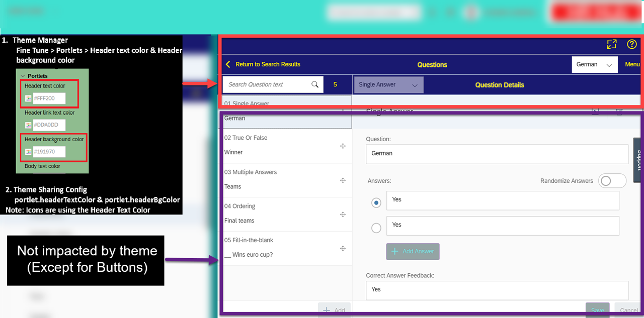This screenshot has width=644, height=318.
Task: Click the move handle for 05 Fill-in-the-blank
Action: [x=343, y=249]
